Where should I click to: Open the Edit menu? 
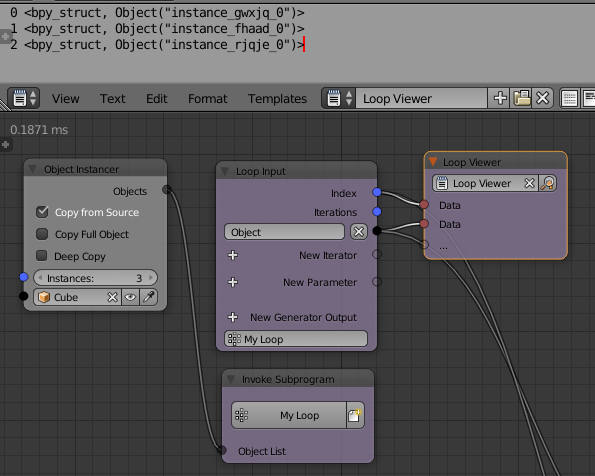(156, 99)
